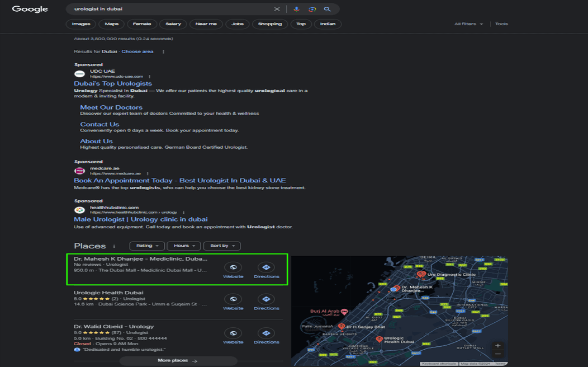This screenshot has height=367, width=588.
Task: Open the About Us sitelink
Action: (96, 141)
